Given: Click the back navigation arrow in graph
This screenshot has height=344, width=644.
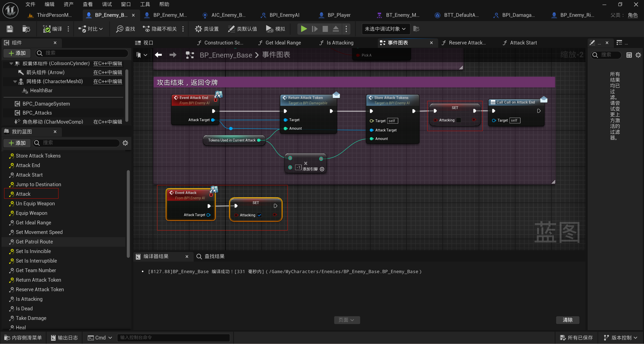Looking at the screenshot, I should (158, 55).
